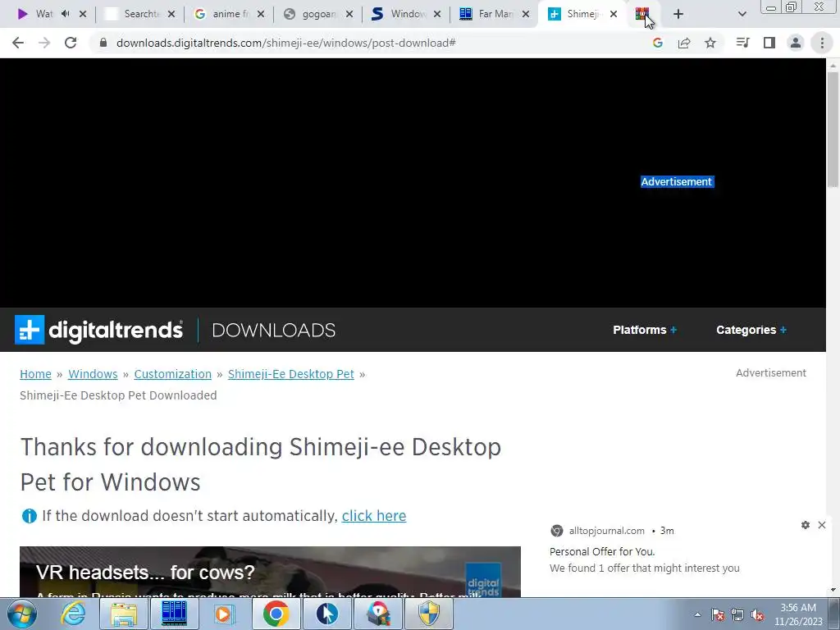Open the media controls icon
This screenshot has width=840, height=630.
[742, 43]
